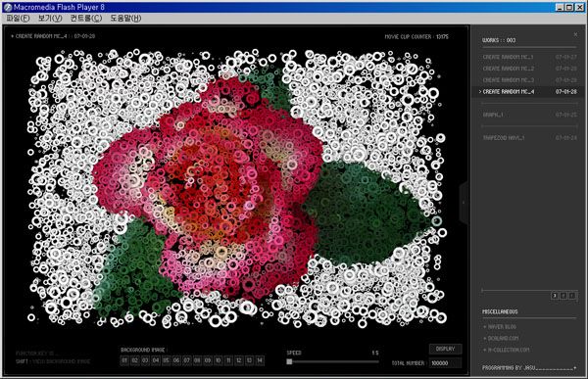Select background image 14
Viewport: 588px width, 379px height.
260,360
